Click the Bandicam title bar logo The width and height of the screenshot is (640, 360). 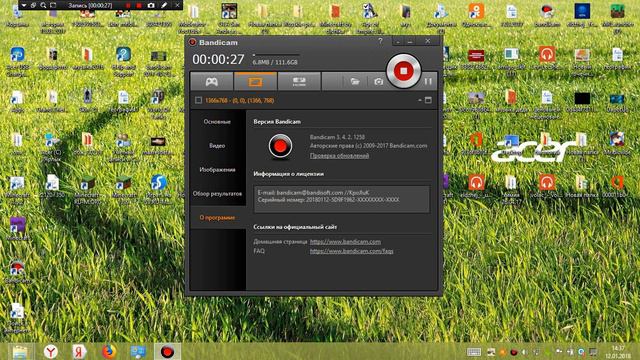pyautogui.click(x=193, y=42)
